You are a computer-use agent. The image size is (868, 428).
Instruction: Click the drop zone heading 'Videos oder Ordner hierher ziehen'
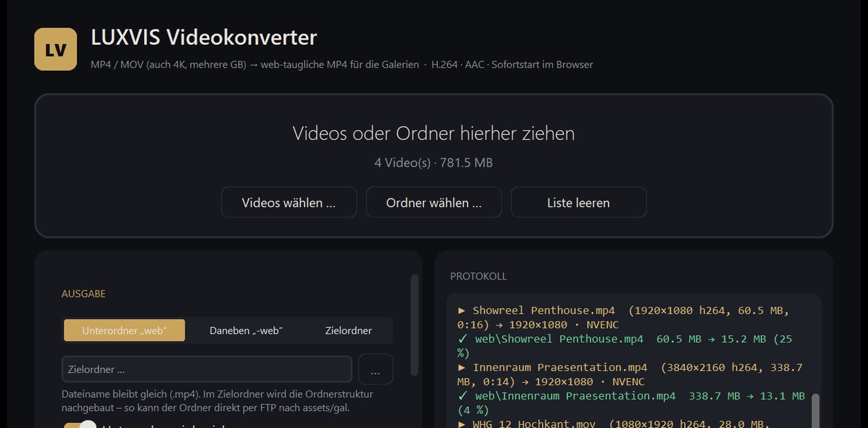434,133
